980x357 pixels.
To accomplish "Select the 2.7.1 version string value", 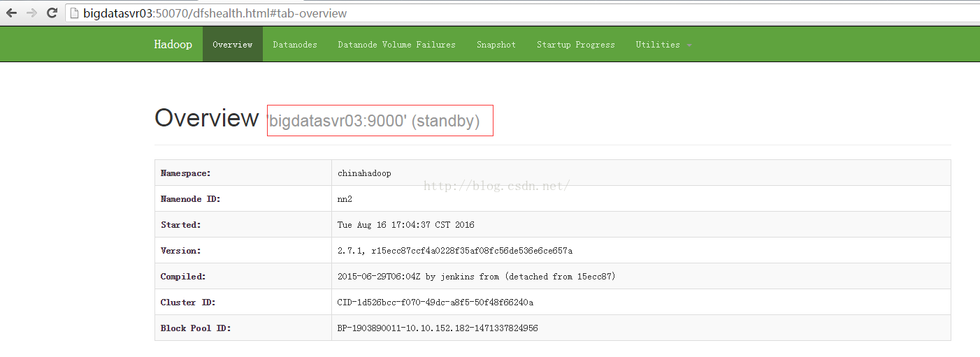I will point(455,250).
